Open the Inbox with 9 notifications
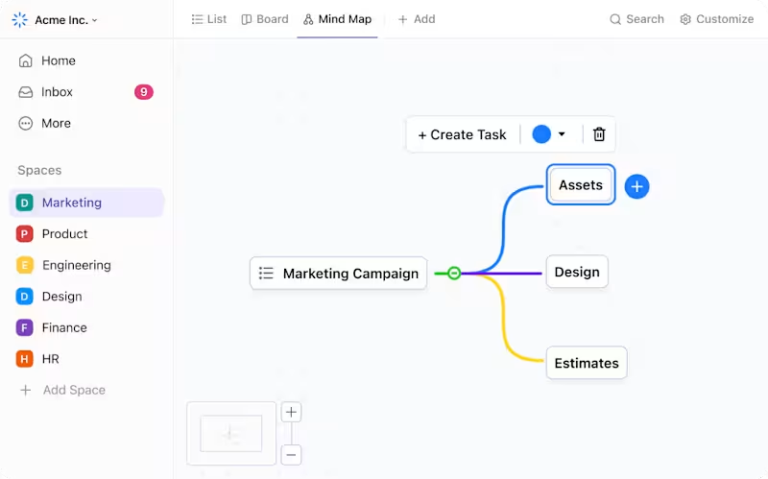 coord(85,92)
